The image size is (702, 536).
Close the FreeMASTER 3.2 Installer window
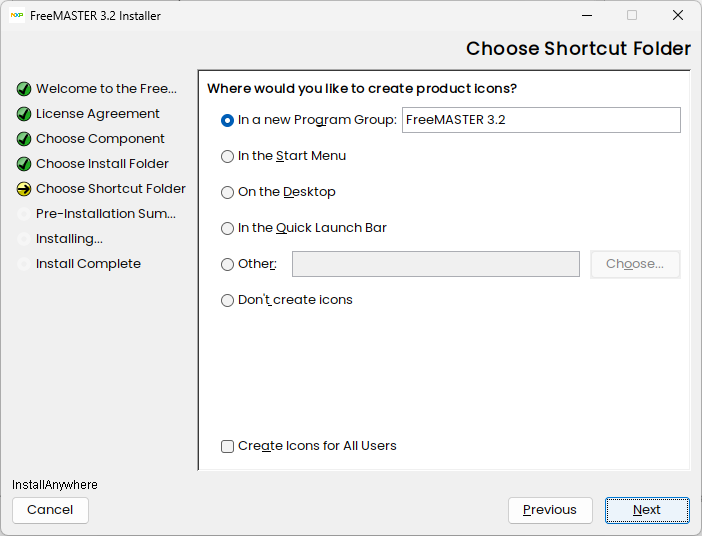[678, 15]
